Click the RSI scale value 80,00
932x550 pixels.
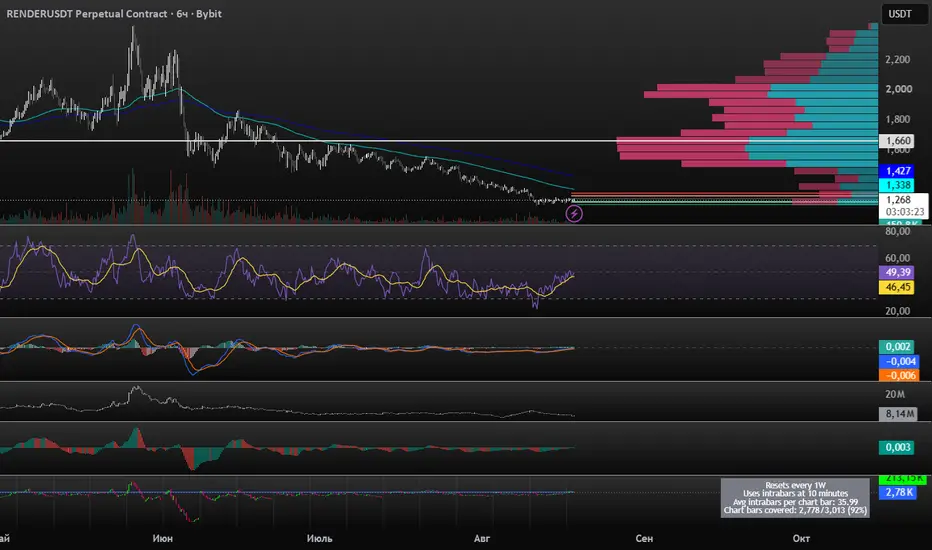pos(898,231)
